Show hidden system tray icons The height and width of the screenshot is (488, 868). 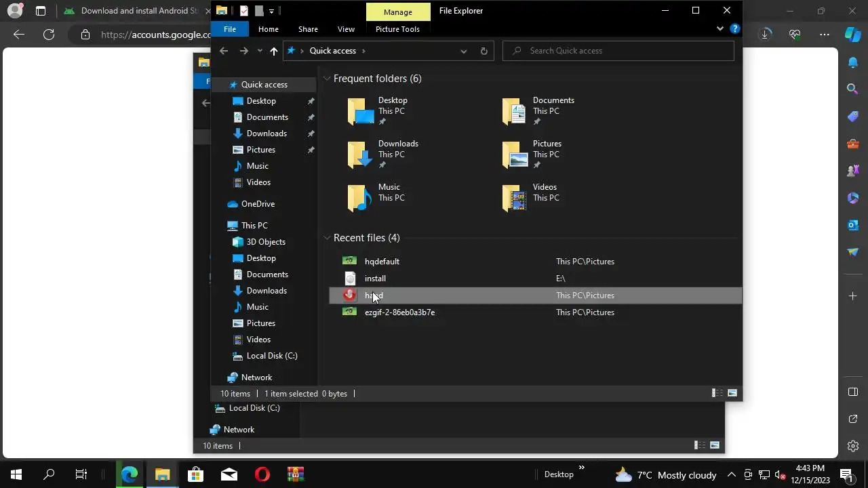(731, 475)
